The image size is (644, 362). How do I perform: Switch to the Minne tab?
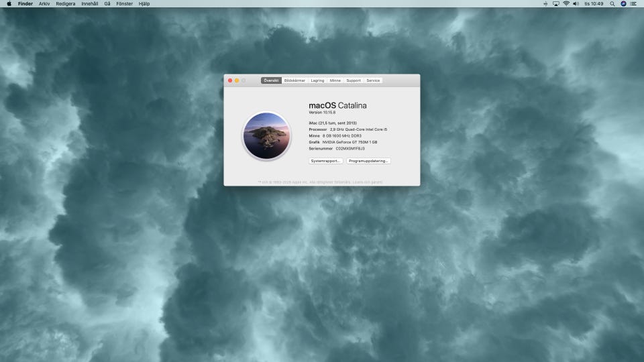[335, 80]
